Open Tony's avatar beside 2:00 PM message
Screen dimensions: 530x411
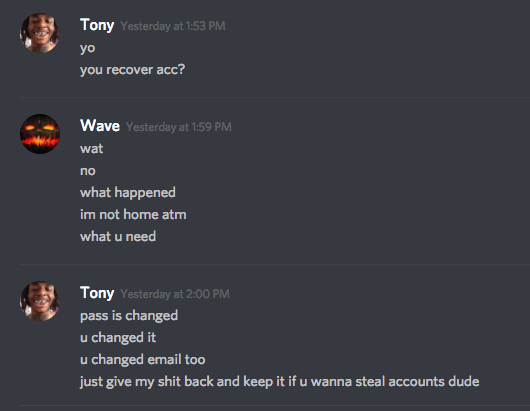coord(40,301)
